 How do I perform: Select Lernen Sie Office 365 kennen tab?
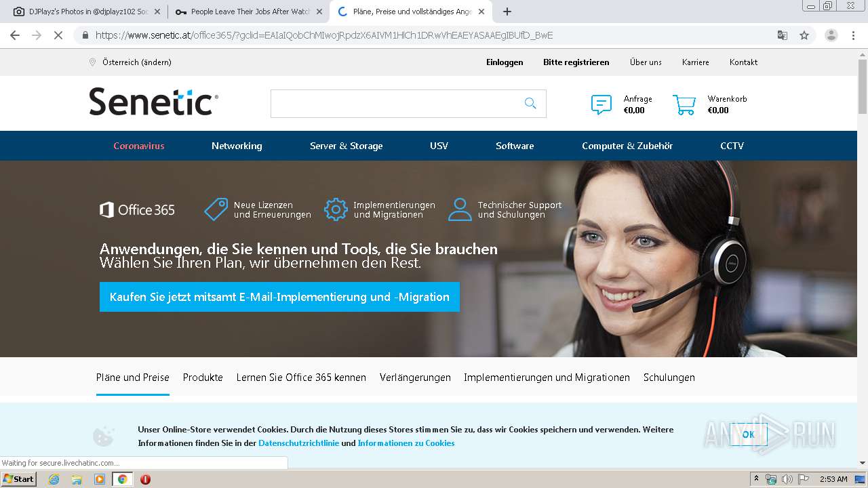click(x=301, y=378)
